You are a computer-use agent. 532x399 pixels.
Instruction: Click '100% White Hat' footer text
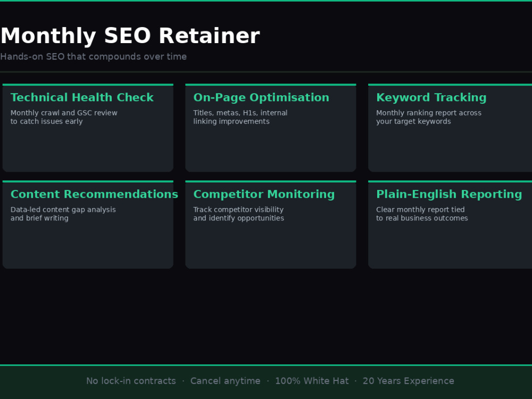coord(312,381)
